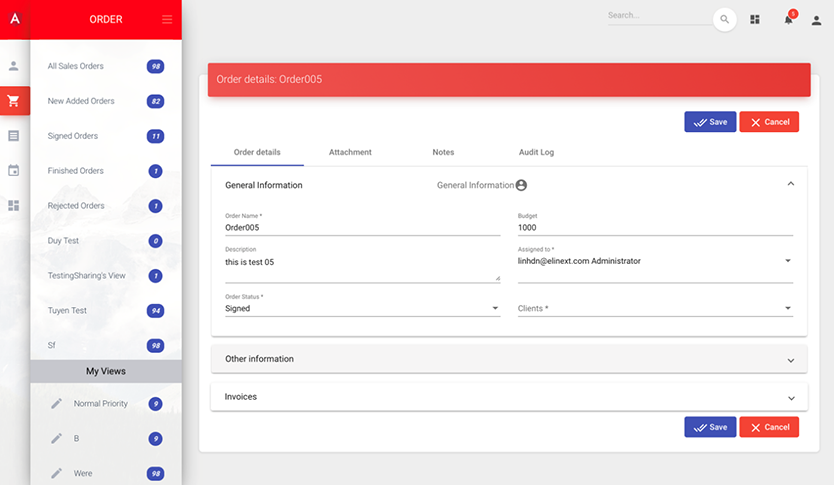Click the dashboard icon in left sidebar
The height and width of the screenshot is (485, 834).
click(14, 205)
